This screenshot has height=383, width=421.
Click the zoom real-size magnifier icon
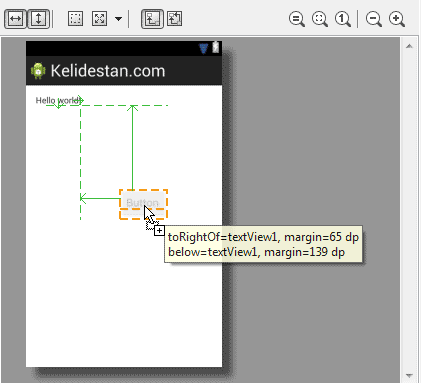pyautogui.click(x=320, y=19)
